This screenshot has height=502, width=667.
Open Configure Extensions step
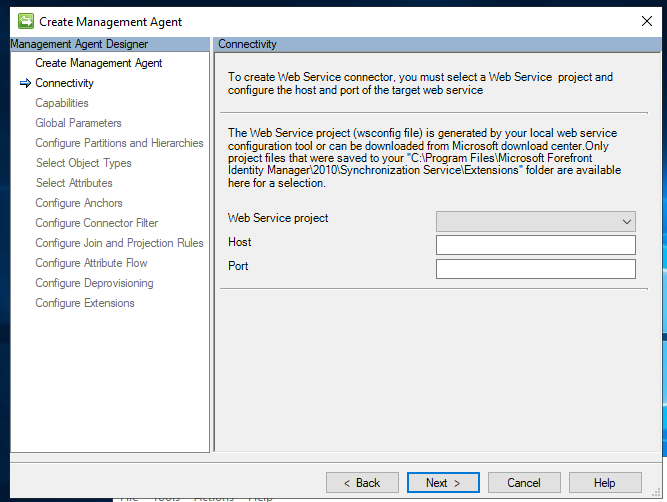[x=85, y=303]
